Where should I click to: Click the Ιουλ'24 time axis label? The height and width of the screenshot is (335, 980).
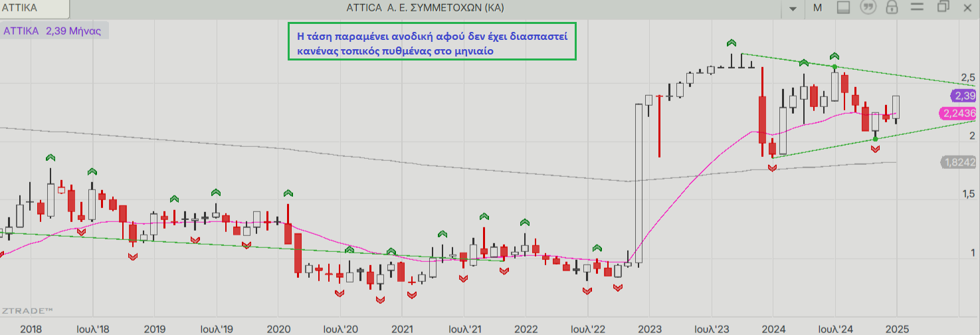pos(836,329)
